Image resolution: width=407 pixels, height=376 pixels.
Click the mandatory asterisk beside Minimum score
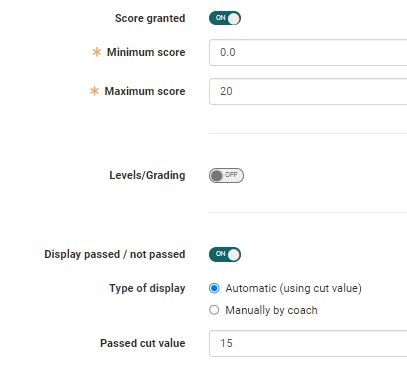[97, 52]
